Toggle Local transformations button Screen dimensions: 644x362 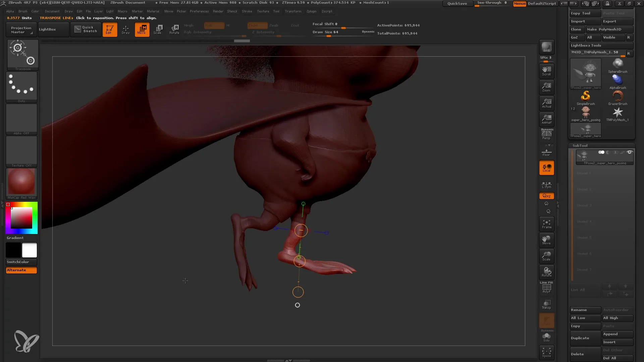(546, 168)
